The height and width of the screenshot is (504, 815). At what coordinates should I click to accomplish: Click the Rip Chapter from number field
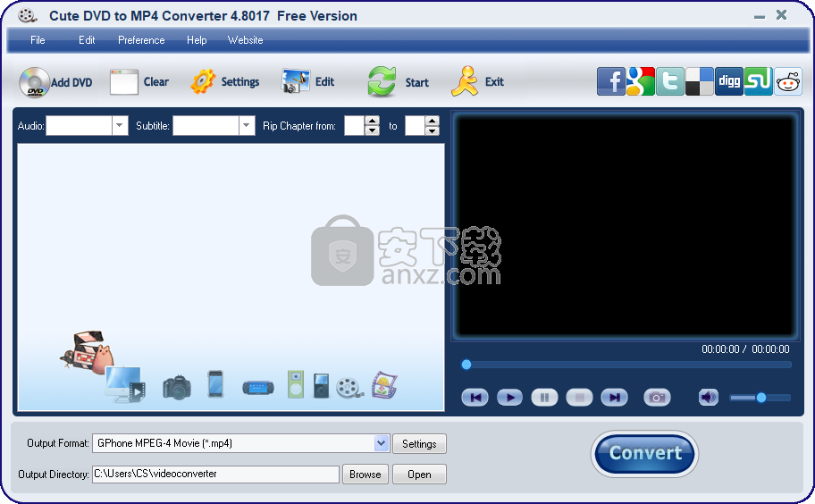pos(355,126)
